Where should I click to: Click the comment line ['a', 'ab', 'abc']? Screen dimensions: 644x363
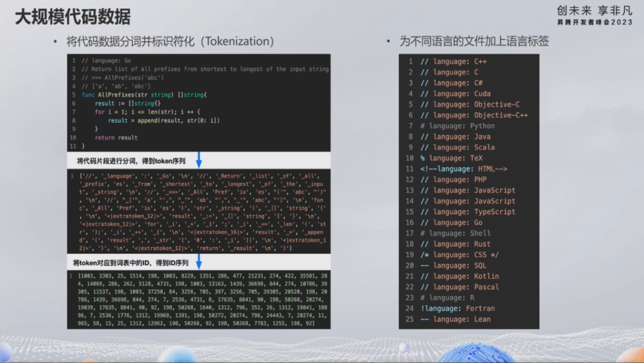pos(116,87)
